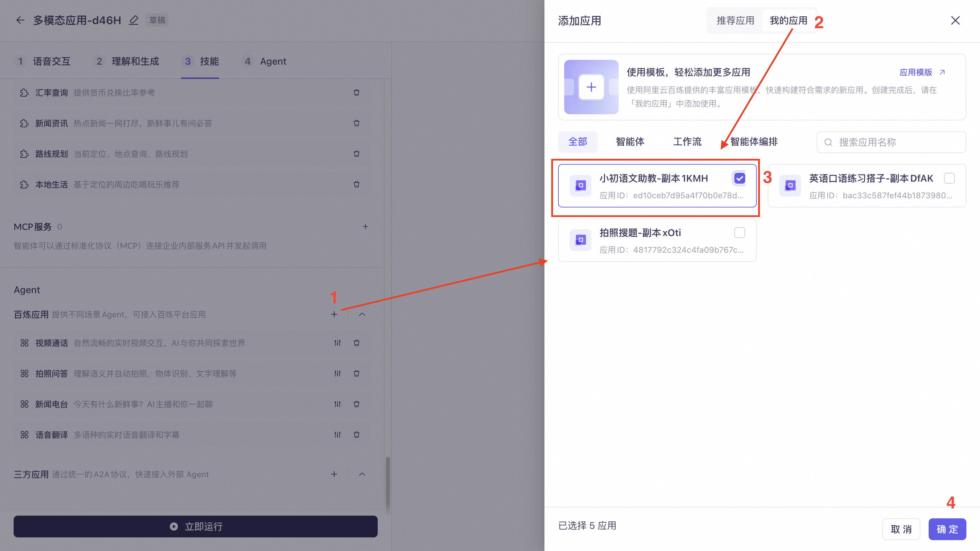
Task: Collapse the 三方应用 section chevron
Action: coord(362,474)
